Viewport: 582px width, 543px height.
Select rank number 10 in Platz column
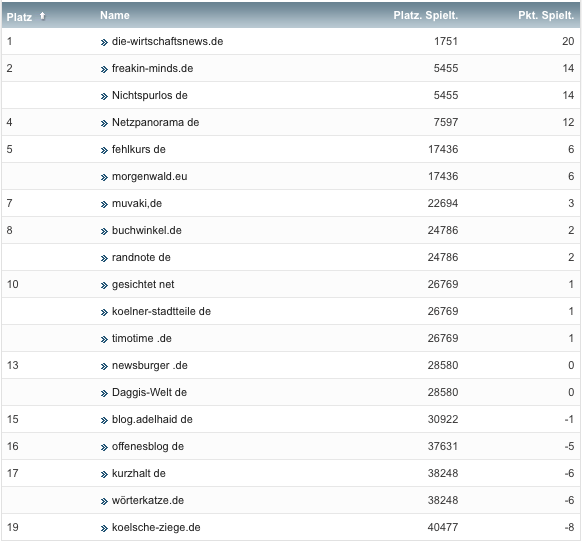(13, 284)
